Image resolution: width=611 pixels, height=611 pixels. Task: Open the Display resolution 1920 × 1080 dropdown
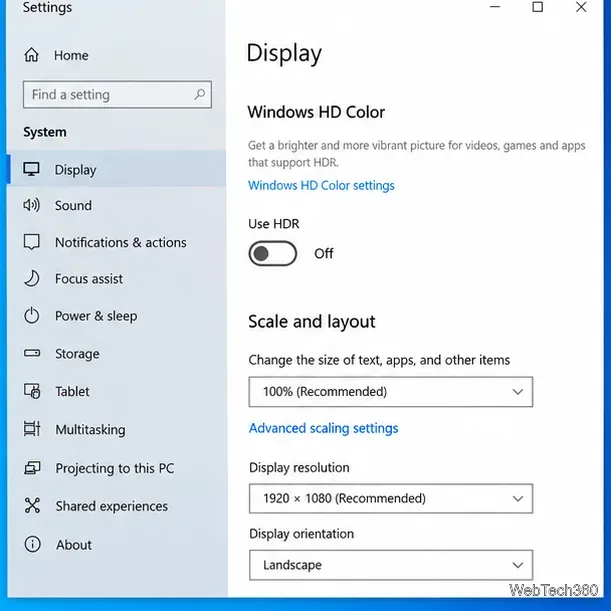point(390,498)
